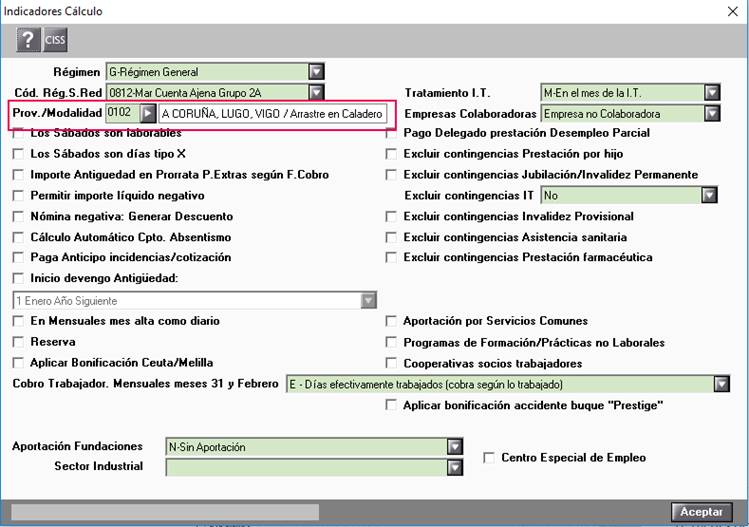The height and width of the screenshot is (527, 749).
Task: Expand Cobro Trabajador Mensuales dropdown arrow
Action: point(721,384)
